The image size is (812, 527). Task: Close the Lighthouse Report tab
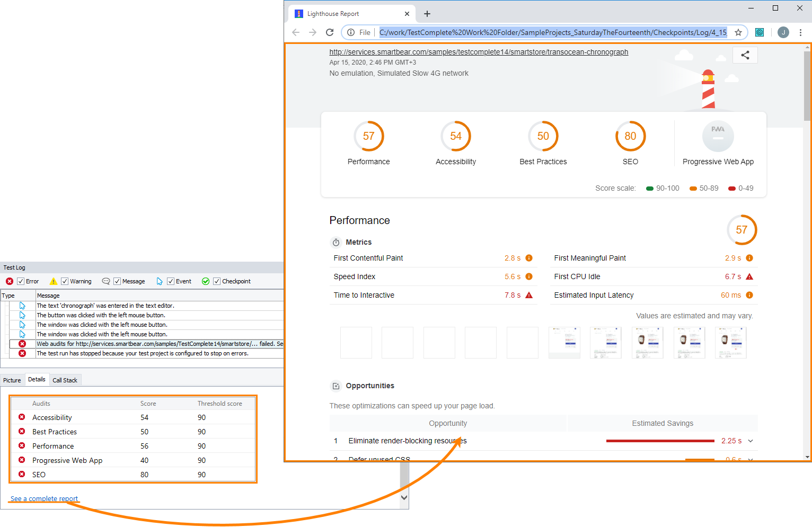pyautogui.click(x=407, y=14)
